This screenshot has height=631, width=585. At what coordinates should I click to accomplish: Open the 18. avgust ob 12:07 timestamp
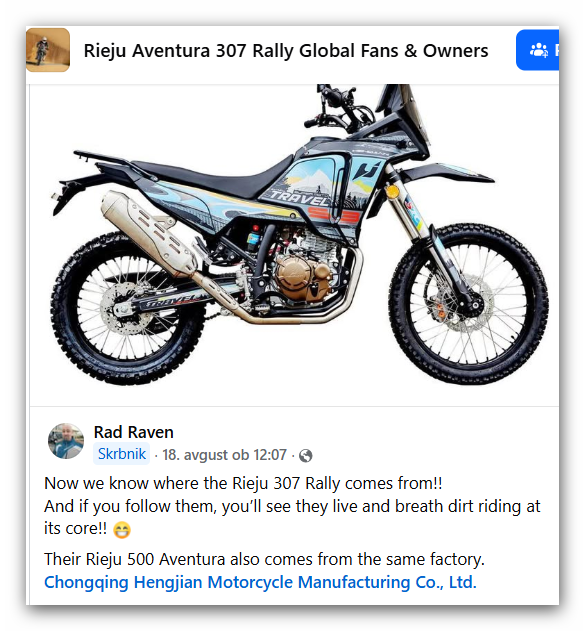(224, 455)
